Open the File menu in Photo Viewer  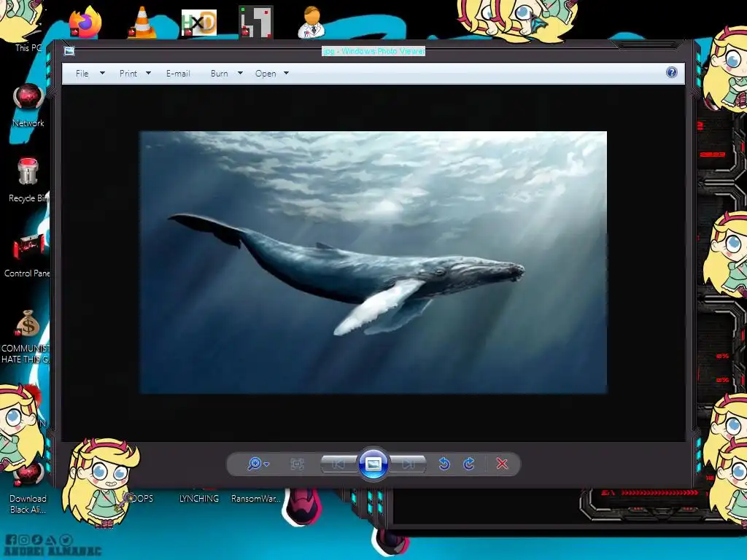pos(82,74)
